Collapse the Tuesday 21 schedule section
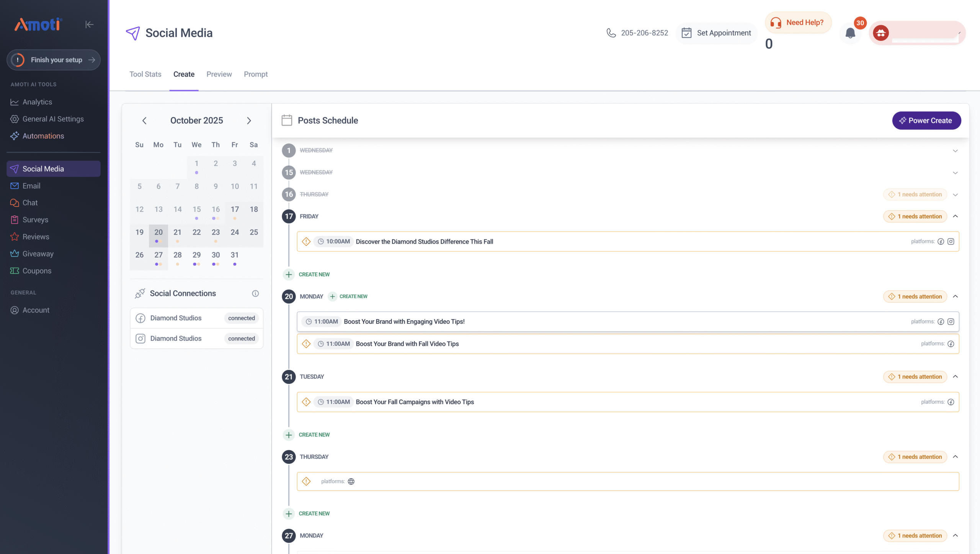 (x=955, y=376)
